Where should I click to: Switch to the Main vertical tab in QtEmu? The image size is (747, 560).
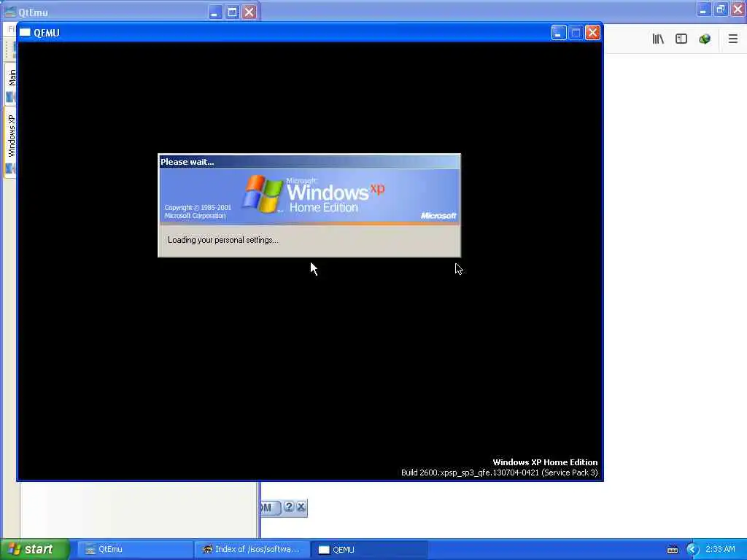tap(10, 85)
